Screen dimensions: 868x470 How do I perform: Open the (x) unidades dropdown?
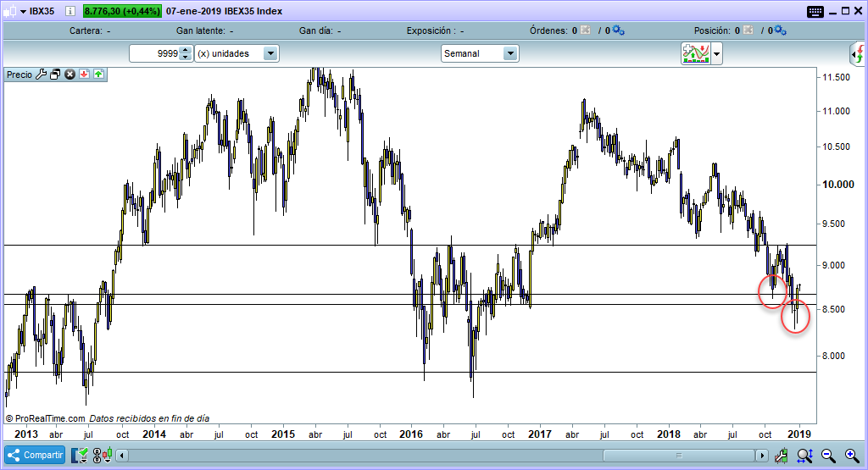270,53
